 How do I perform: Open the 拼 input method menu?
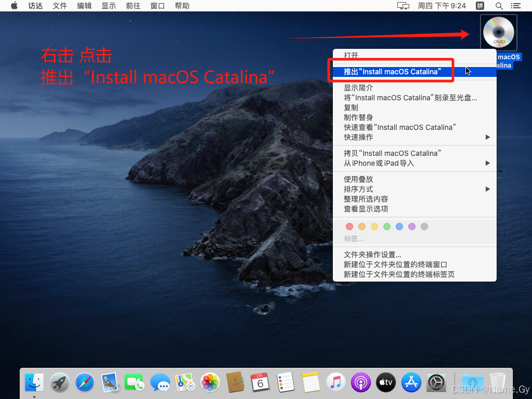(x=480, y=6)
